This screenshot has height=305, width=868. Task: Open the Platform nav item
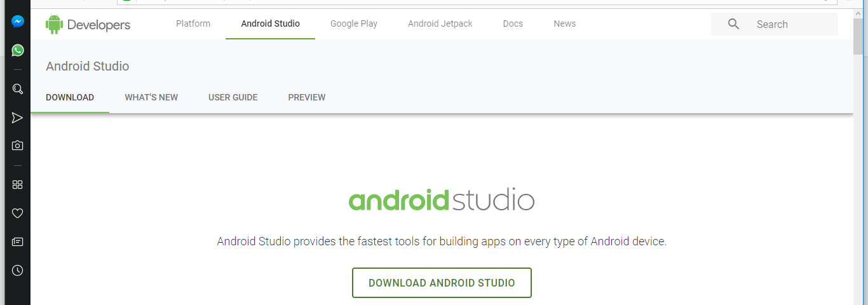click(193, 24)
